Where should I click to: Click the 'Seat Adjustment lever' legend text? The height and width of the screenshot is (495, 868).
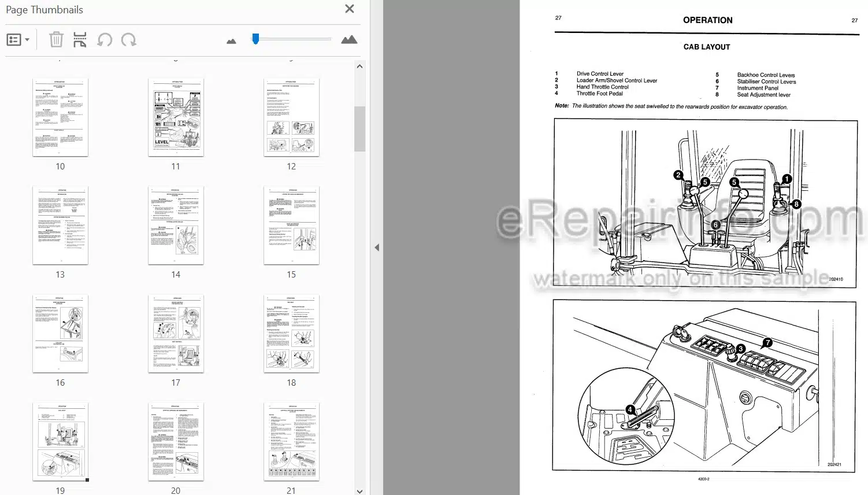pyautogui.click(x=763, y=95)
